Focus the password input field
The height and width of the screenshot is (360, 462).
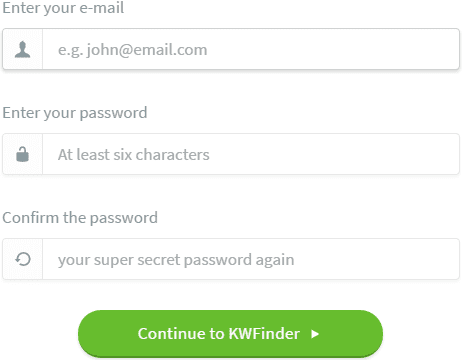tap(251, 154)
